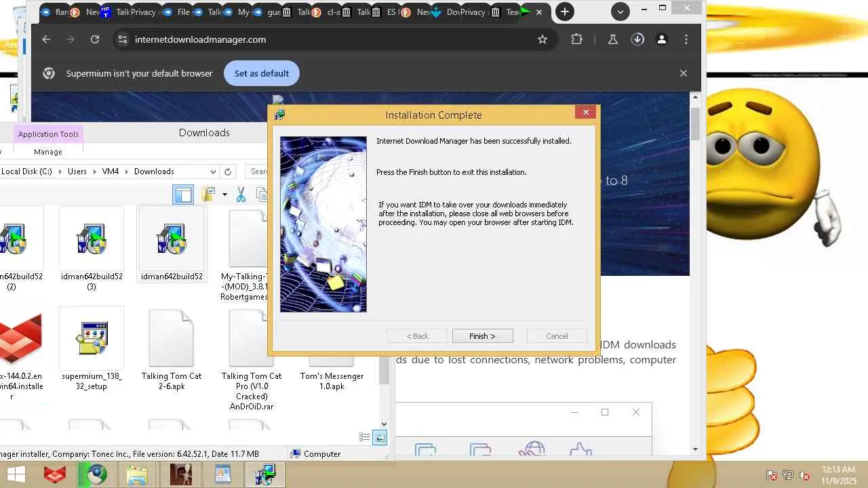The height and width of the screenshot is (488, 868).
Task: Click the Explorer vertical scrollbar down arrow
Action: [x=384, y=424]
